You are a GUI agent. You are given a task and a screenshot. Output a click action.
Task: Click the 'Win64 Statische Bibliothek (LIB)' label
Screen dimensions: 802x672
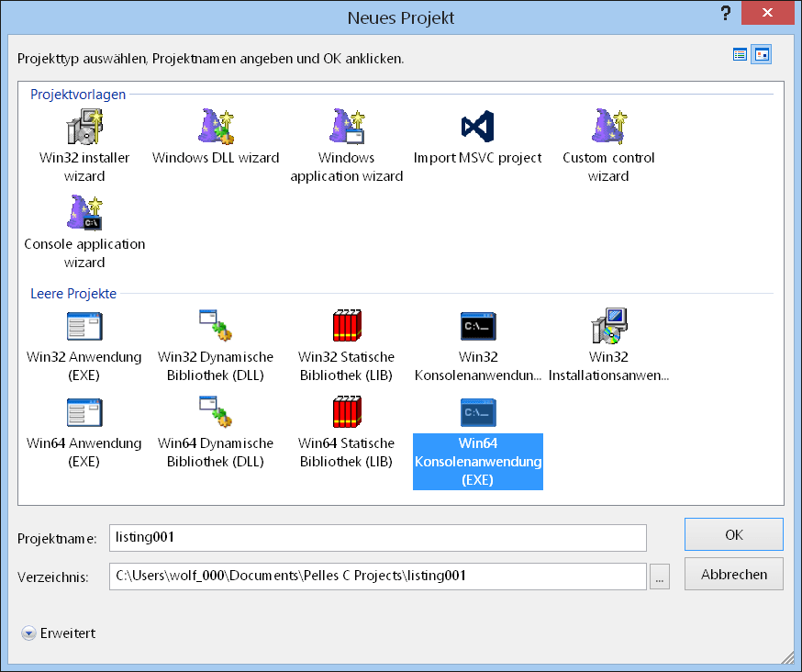(x=346, y=453)
